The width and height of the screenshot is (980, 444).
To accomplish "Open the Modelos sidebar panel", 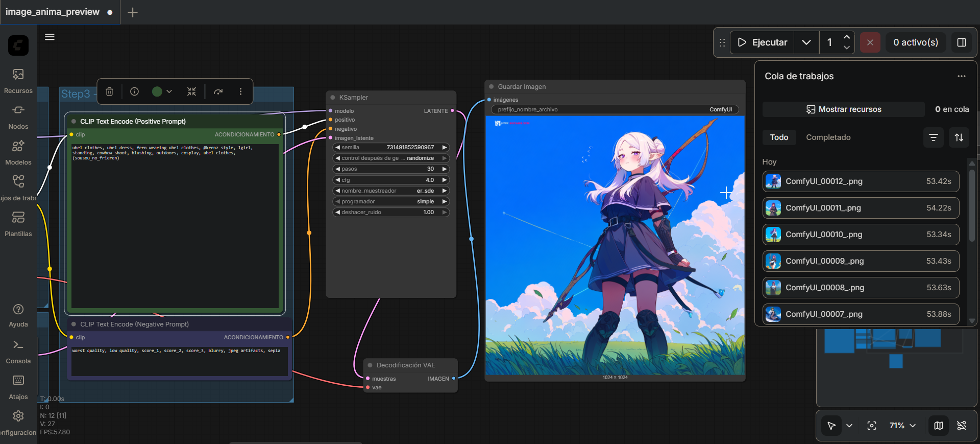I will coord(18,152).
